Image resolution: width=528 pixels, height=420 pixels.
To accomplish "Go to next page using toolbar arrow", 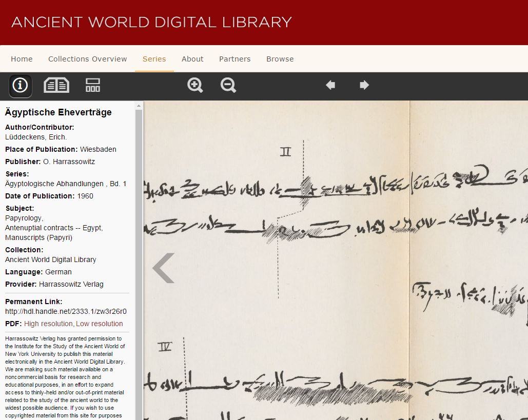I will [x=364, y=85].
